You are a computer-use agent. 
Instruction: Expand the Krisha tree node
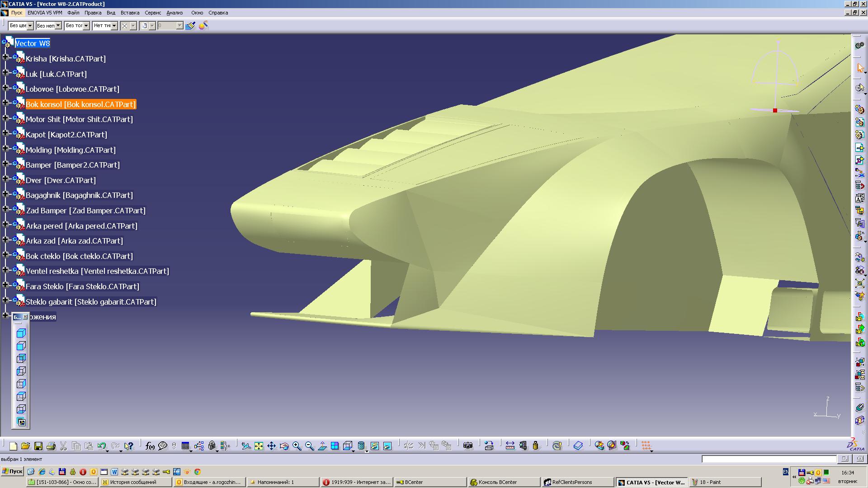5,57
